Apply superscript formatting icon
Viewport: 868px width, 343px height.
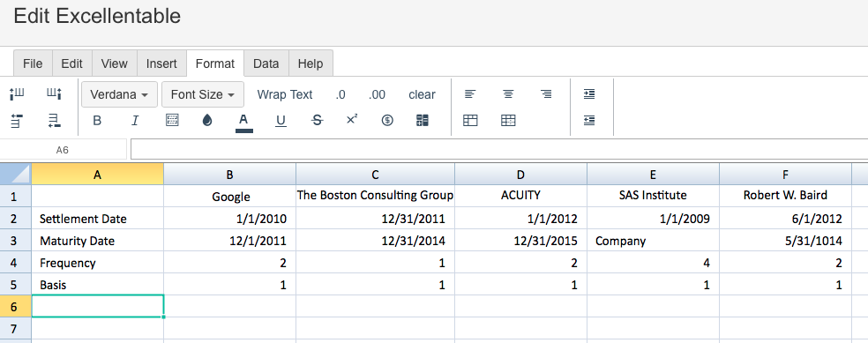351,119
